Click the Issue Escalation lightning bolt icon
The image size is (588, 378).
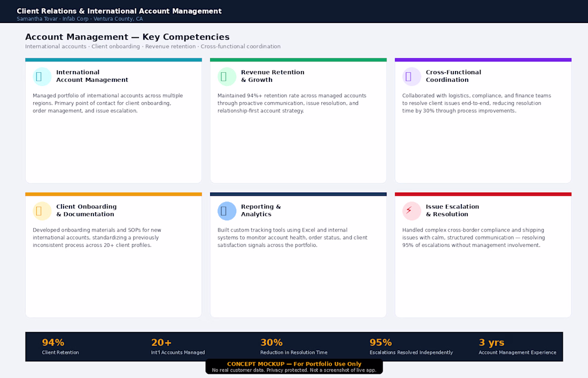[x=412, y=211]
